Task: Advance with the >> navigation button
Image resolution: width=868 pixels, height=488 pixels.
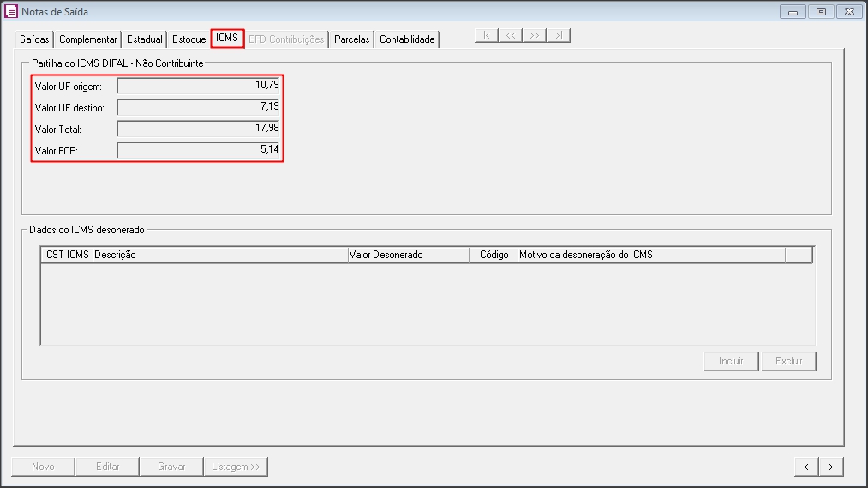Action: (x=535, y=35)
